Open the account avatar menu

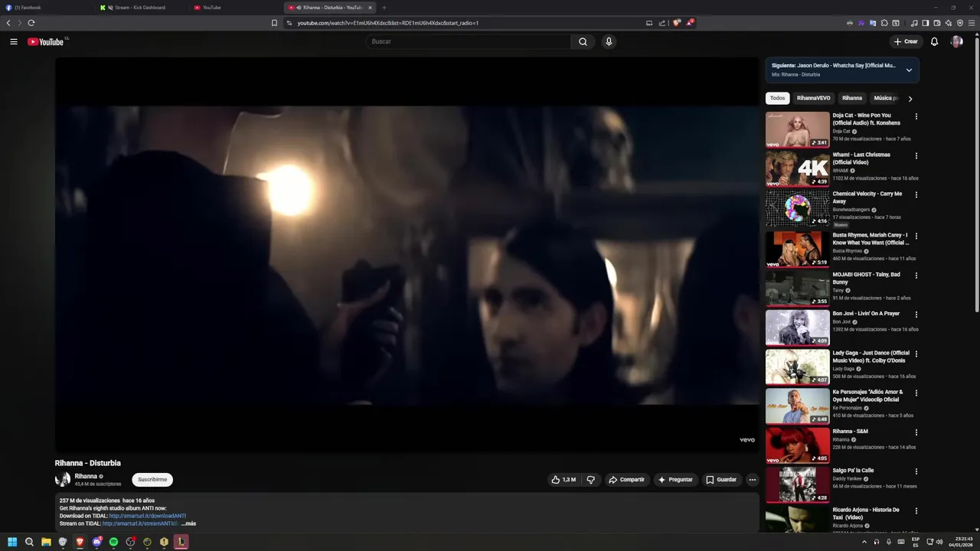(957, 41)
